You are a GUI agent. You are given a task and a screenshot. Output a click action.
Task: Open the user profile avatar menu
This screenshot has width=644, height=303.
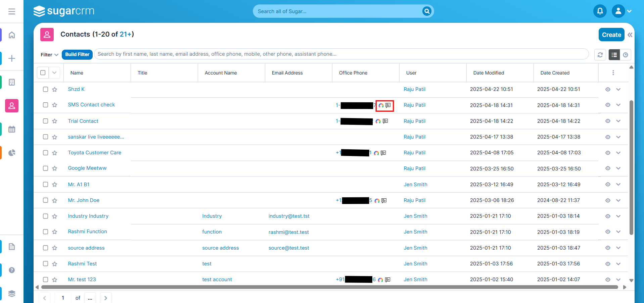tap(618, 11)
